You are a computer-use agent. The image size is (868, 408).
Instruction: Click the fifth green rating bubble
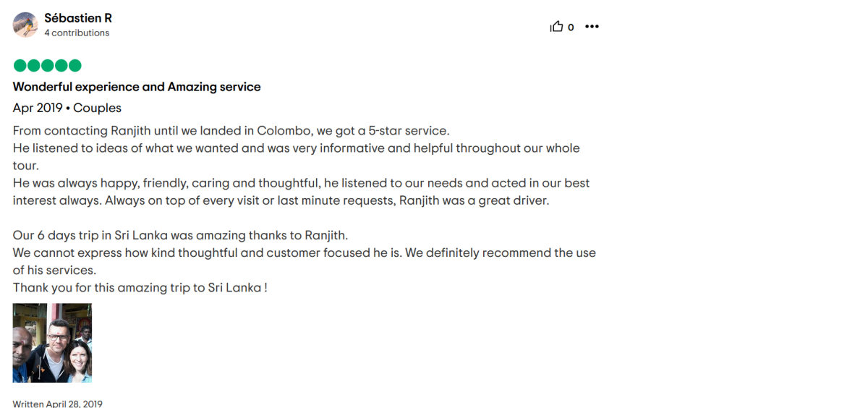point(75,66)
